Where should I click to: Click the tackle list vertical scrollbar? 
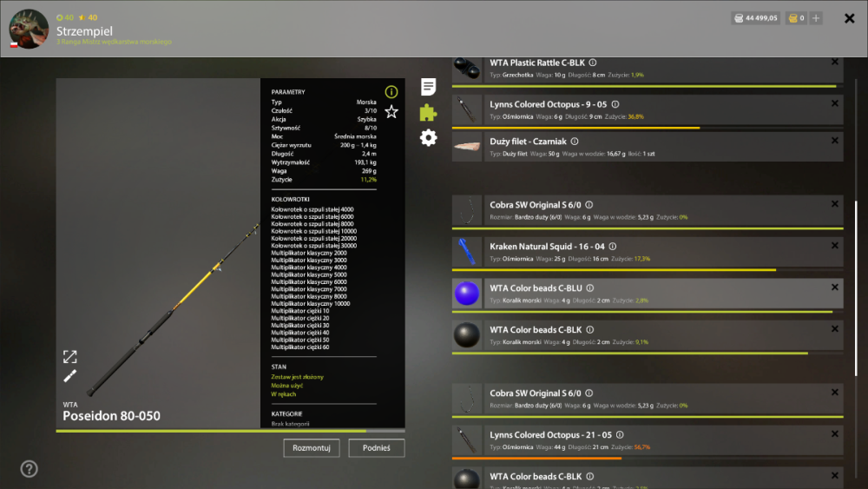[856, 288]
